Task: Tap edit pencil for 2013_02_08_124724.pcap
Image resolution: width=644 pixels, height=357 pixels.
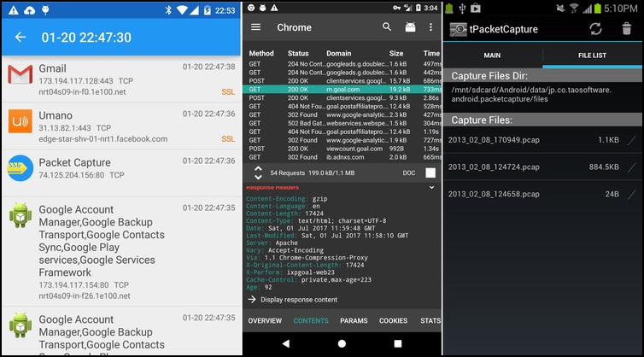Action: tap(632, 167)
